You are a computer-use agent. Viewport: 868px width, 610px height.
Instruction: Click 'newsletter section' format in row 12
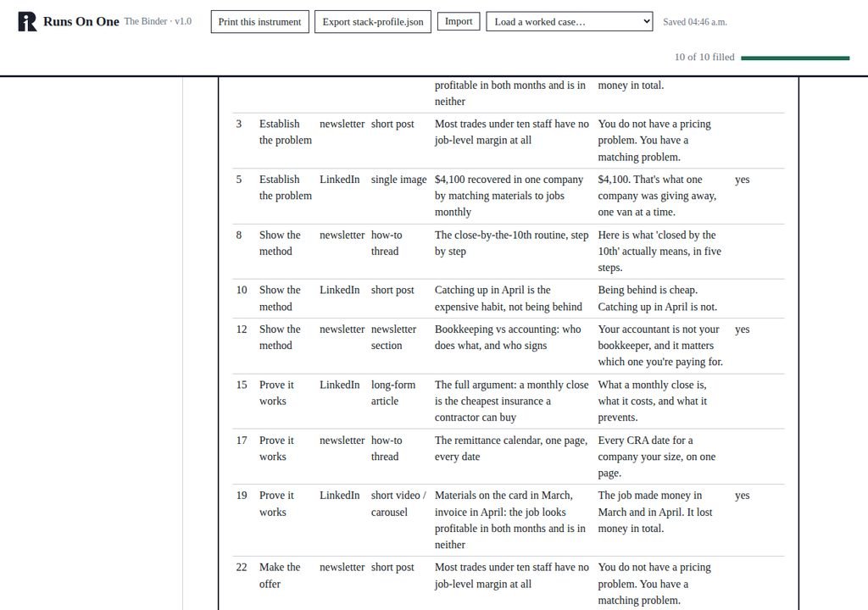[x=393, y=337]
